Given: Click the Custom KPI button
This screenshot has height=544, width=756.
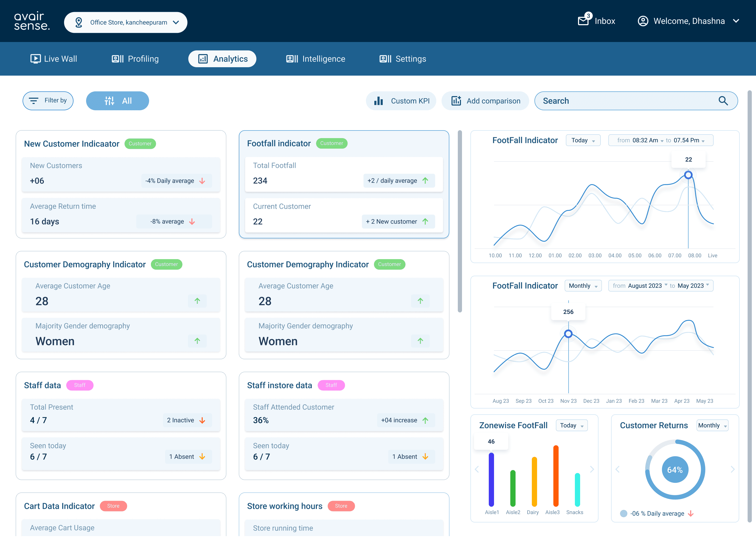Looking at the screenshot, I should 401,101.
